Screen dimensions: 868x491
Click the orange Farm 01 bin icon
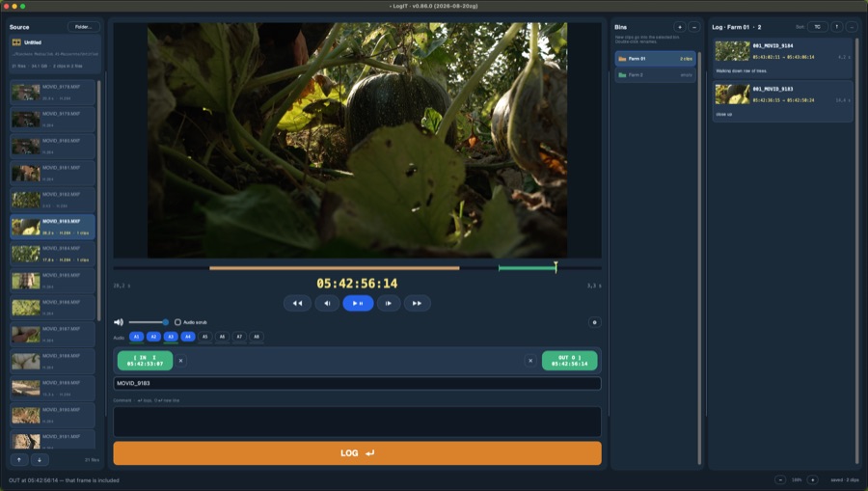[622, 59]
